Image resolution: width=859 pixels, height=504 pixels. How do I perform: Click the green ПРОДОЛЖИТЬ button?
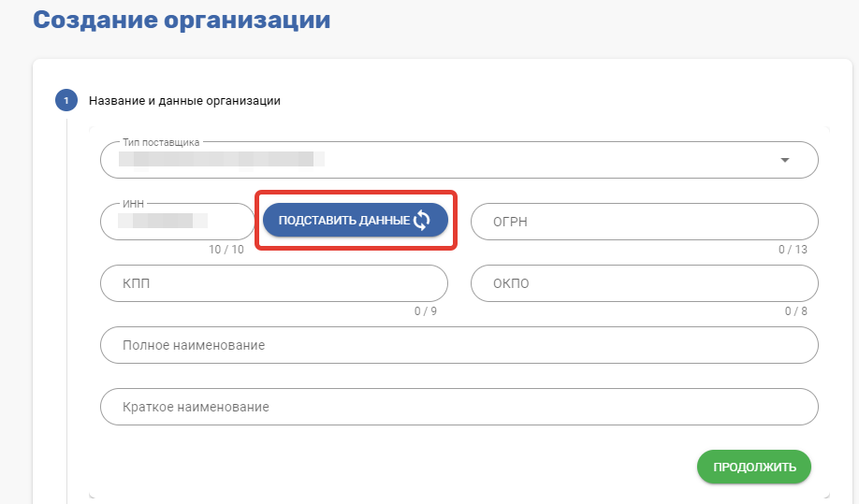pos(753,467)
